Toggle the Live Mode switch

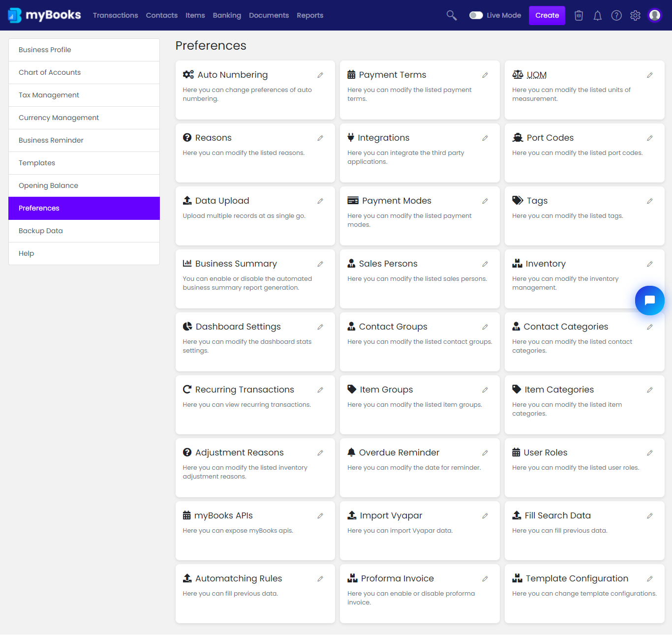[x=476, y=15]
